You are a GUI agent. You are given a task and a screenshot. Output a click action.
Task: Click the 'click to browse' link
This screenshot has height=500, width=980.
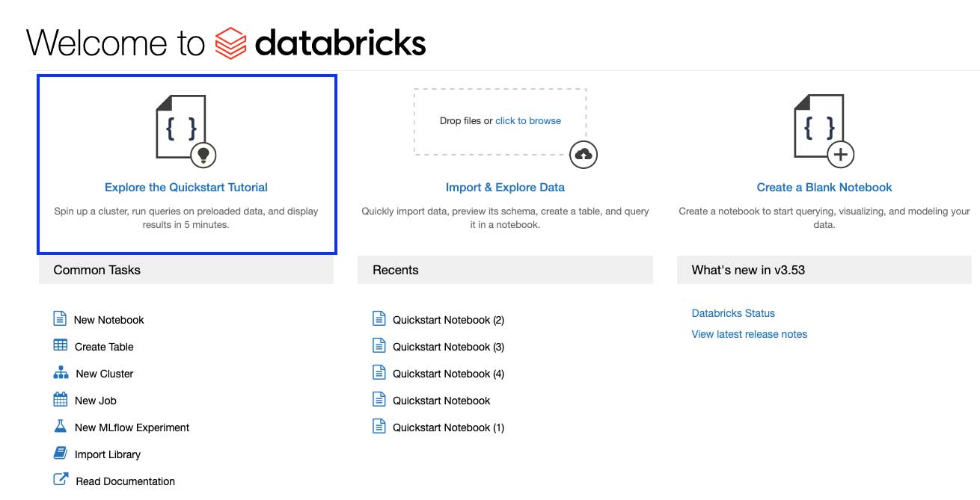tap(528, 121)
